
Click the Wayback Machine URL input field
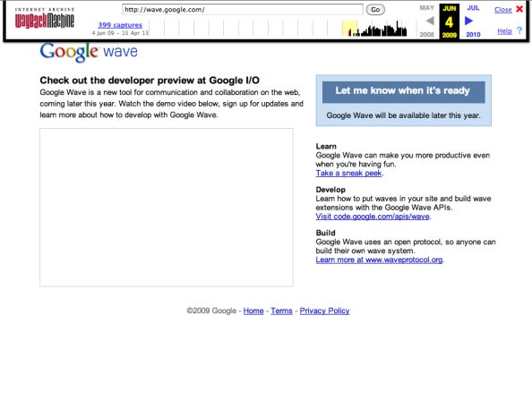click(x=242, y=10)
